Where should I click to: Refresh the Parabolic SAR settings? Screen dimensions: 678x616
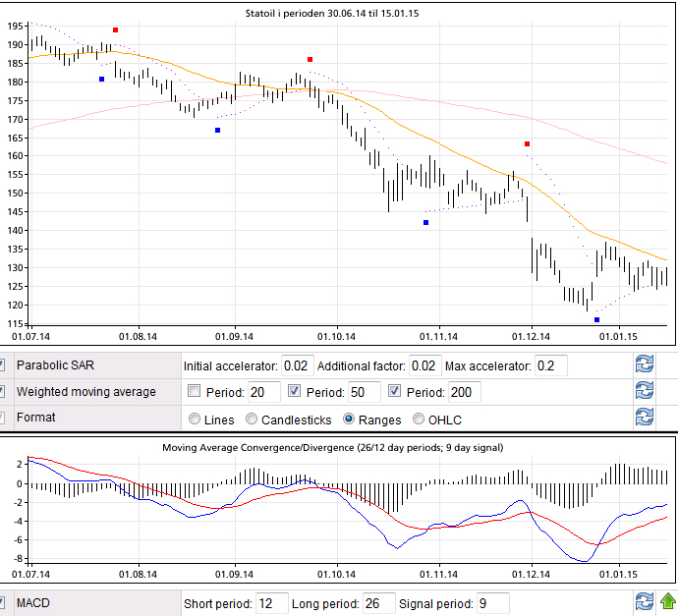tap(644, 365)
